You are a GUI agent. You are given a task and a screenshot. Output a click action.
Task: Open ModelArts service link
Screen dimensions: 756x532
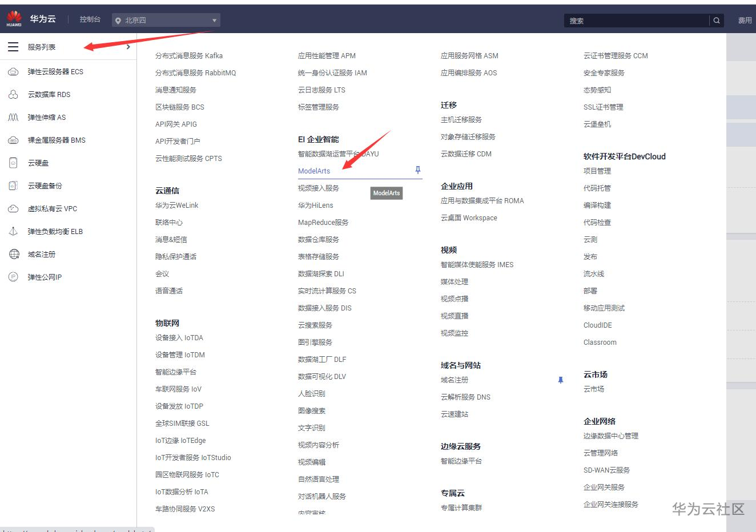click(314, 171)
